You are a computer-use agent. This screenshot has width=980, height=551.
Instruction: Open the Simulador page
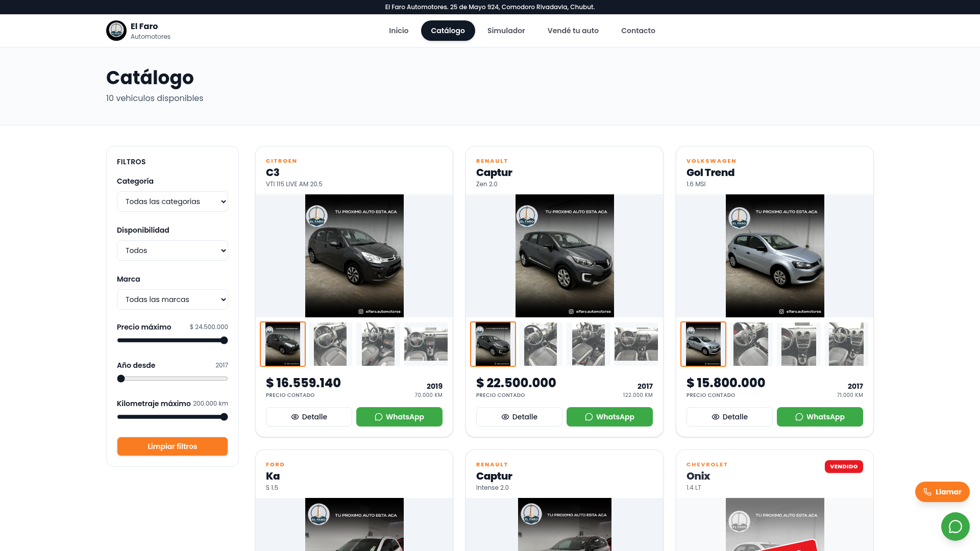(506, 31)
